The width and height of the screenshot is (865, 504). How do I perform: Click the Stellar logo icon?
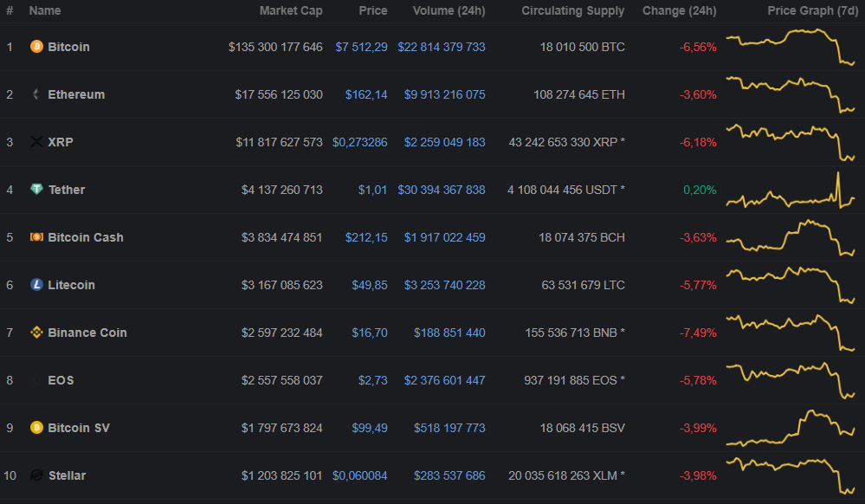point(36,475)
